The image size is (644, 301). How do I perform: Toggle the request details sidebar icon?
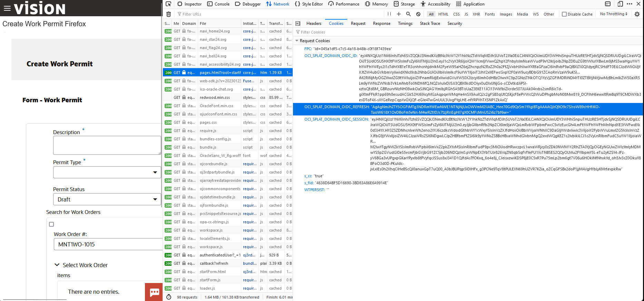pyautogui.click(x=298, y=23)
